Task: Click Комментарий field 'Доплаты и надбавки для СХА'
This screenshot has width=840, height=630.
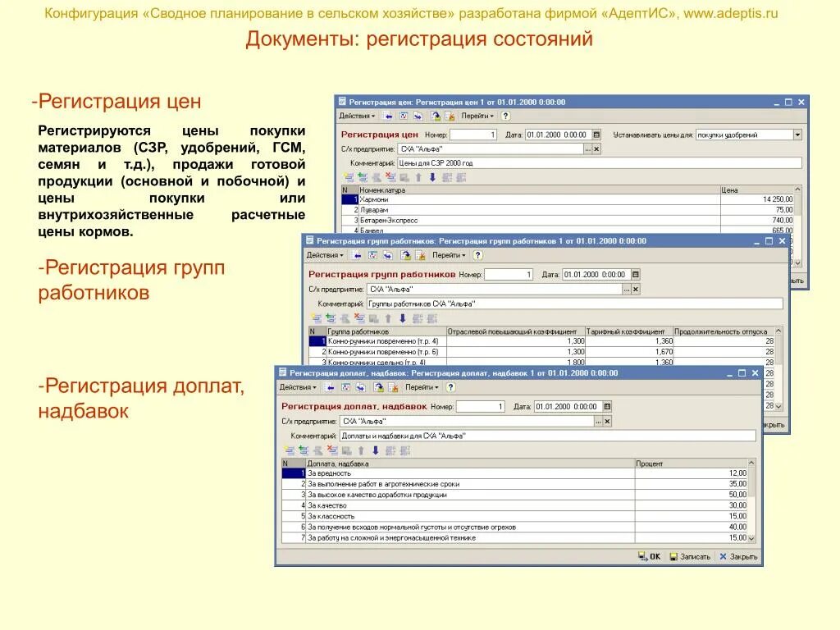Action: pyautogui.click(x=548, y=436)
